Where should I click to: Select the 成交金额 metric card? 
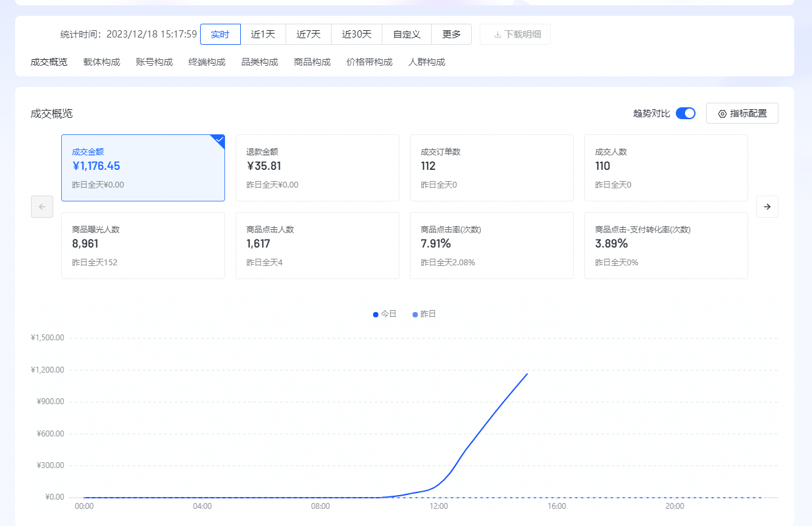tap(143, 168)
